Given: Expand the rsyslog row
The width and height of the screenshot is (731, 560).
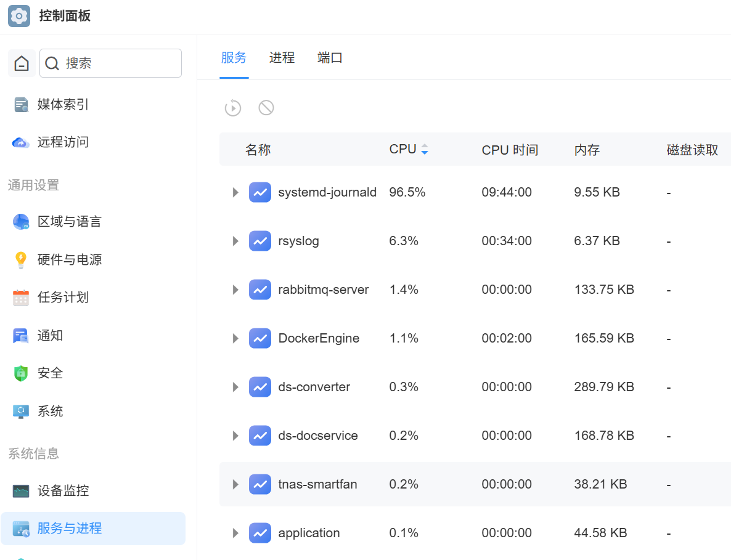Looking at the screenshot, I should tap(235, 241).
